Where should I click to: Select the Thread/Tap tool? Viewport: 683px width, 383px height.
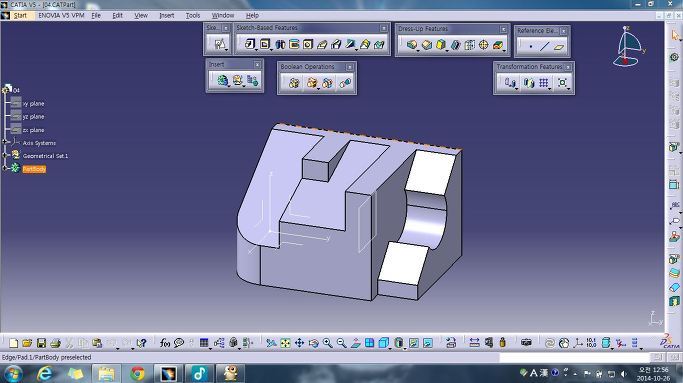point(484,44)
